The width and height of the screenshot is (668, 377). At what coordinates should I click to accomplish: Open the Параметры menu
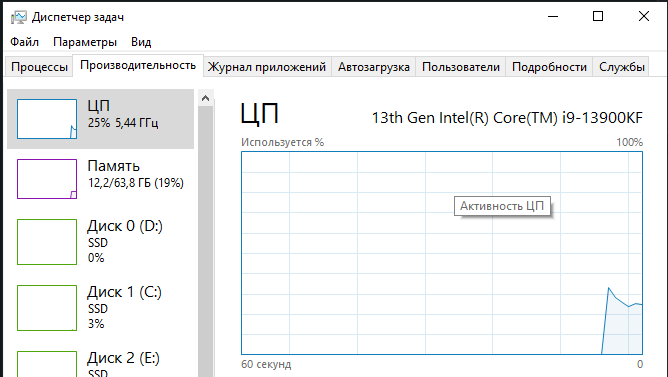click(85, 42)
